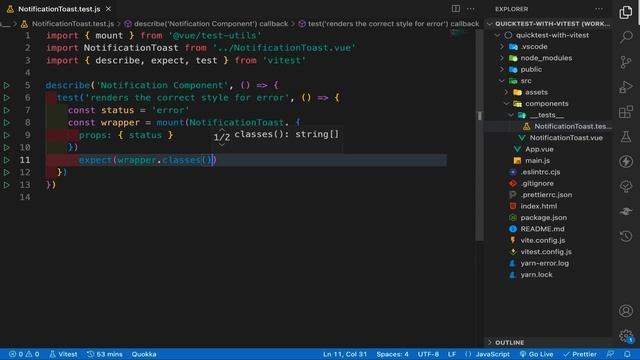Click the Vitest status bar item
640x360 pixels.
click(63, 354)
